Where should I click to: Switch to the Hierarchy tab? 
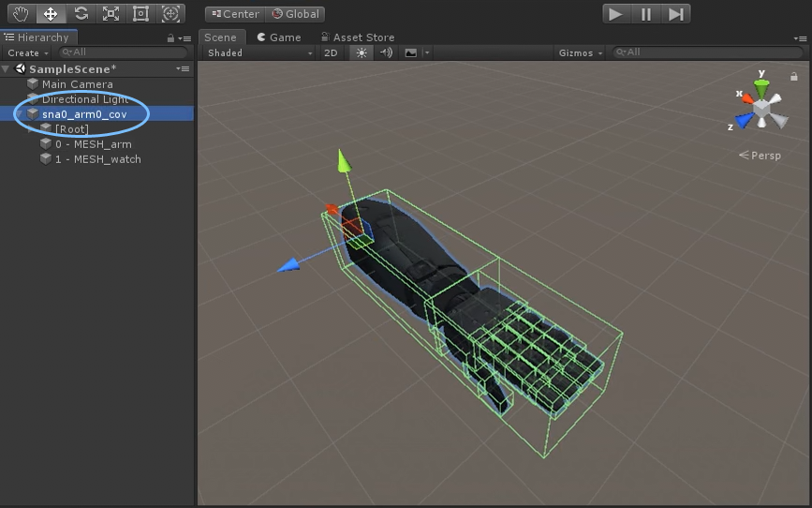38,37
